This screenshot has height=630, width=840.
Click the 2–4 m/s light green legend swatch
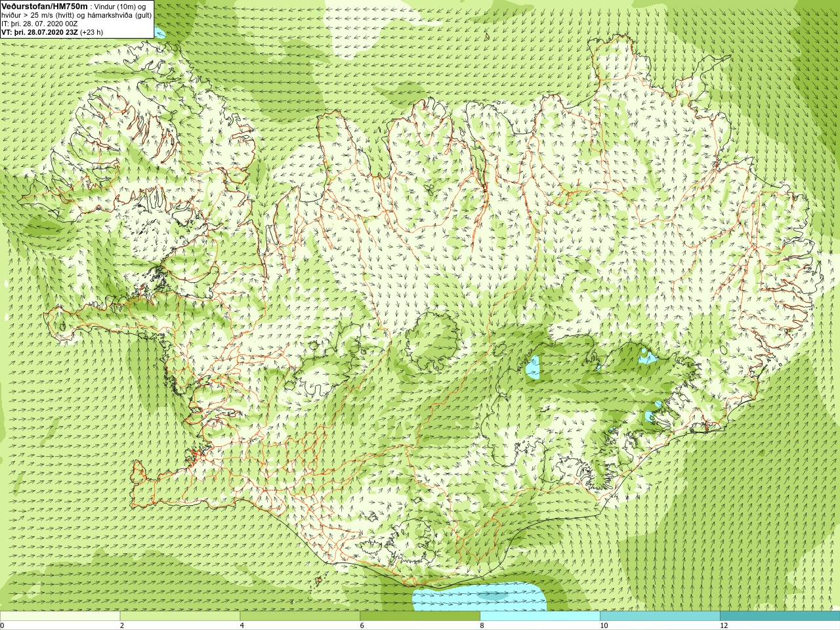180,616
